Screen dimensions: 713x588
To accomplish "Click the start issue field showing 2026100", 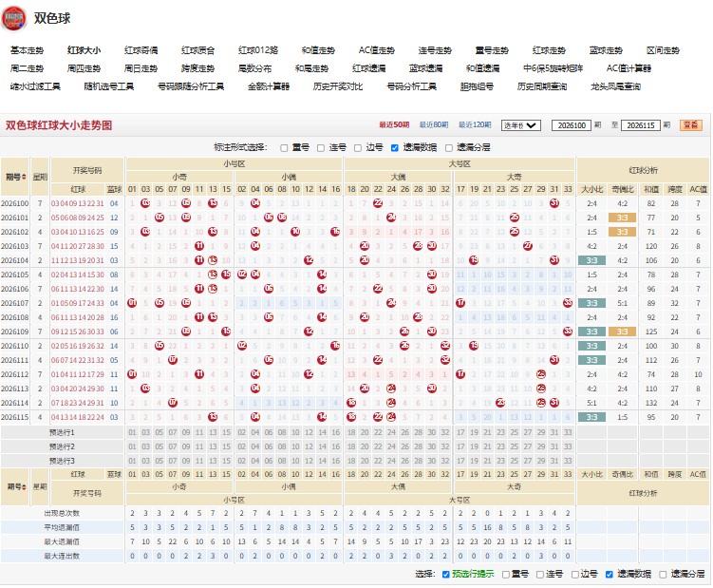I will point(572,125).
